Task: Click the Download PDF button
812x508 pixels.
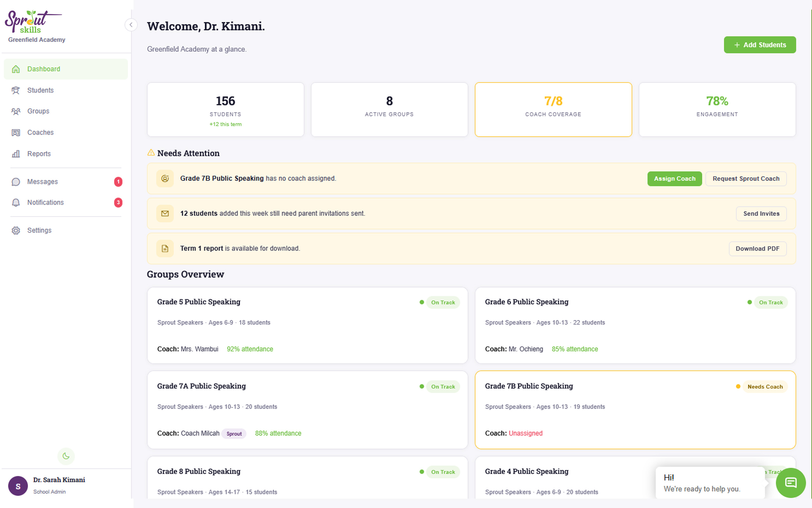Action: pyautogui.click(x=757, y=248)
